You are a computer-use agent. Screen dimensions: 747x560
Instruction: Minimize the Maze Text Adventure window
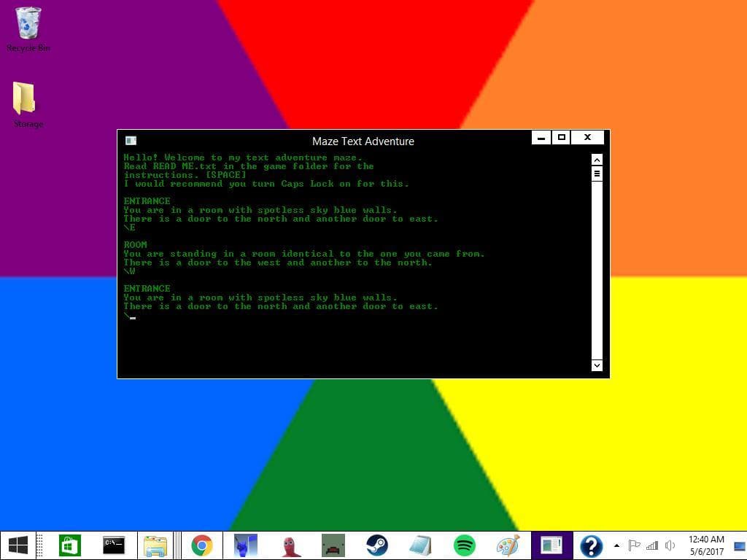pyautogui.click(x=541, y=138)
